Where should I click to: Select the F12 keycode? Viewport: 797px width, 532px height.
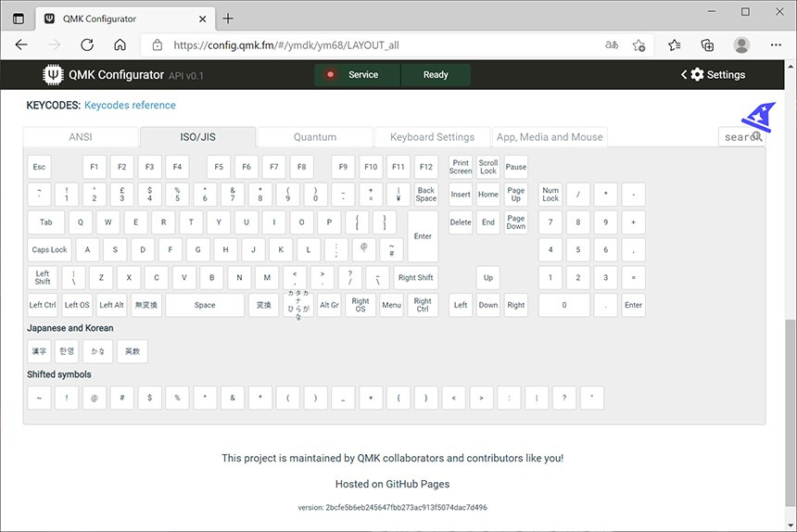pyautogui.click(x=426, y=167)
